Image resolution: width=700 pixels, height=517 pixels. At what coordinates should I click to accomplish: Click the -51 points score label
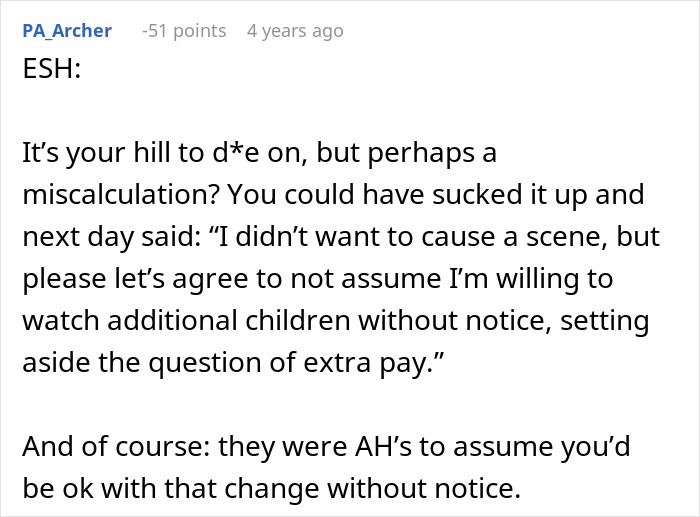[184, 31]
